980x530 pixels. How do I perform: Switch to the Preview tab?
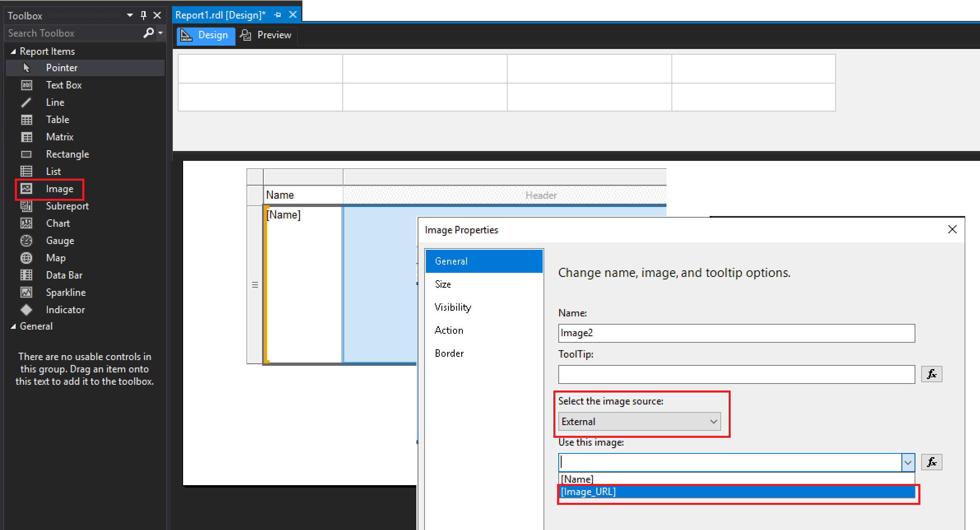pos(266,35)
